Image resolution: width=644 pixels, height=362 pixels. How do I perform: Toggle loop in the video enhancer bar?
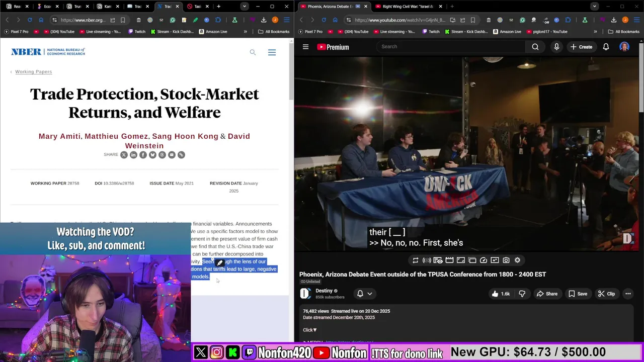point(415,260)
